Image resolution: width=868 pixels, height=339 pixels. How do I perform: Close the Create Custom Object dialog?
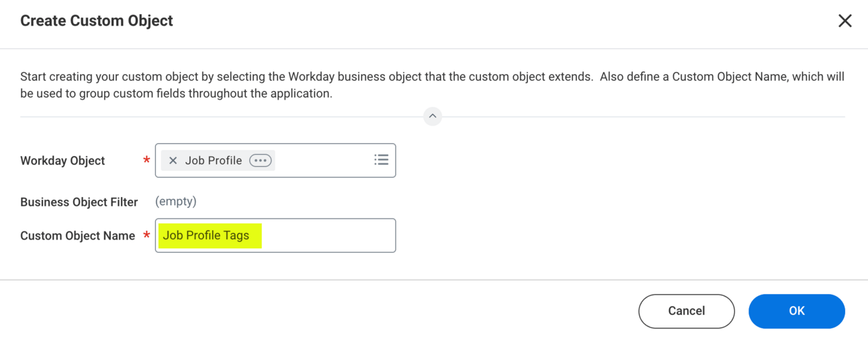(844, 21)
